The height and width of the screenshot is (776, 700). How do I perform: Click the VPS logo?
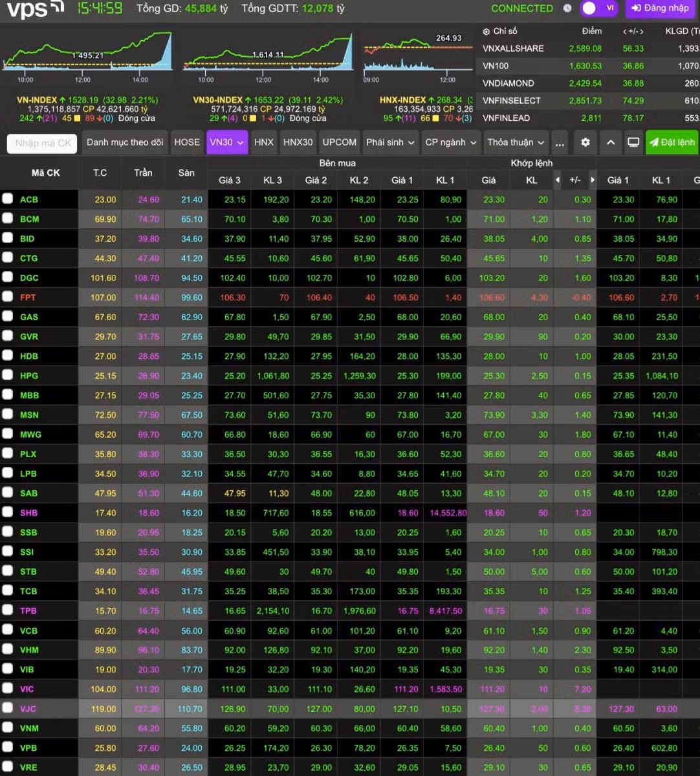[36, 9]
